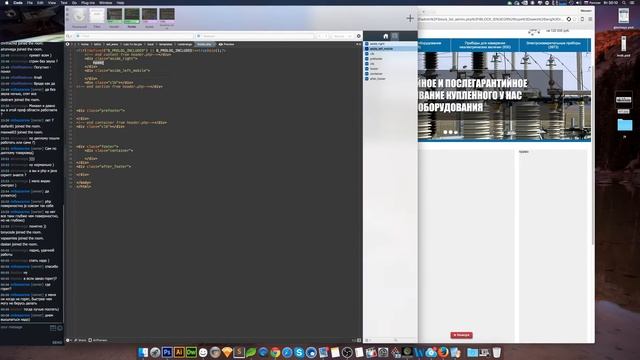Viewport: 640px width, 360px height.
Task: Open the Window menu
Action: pyautogui.click(x=105, y=2)
